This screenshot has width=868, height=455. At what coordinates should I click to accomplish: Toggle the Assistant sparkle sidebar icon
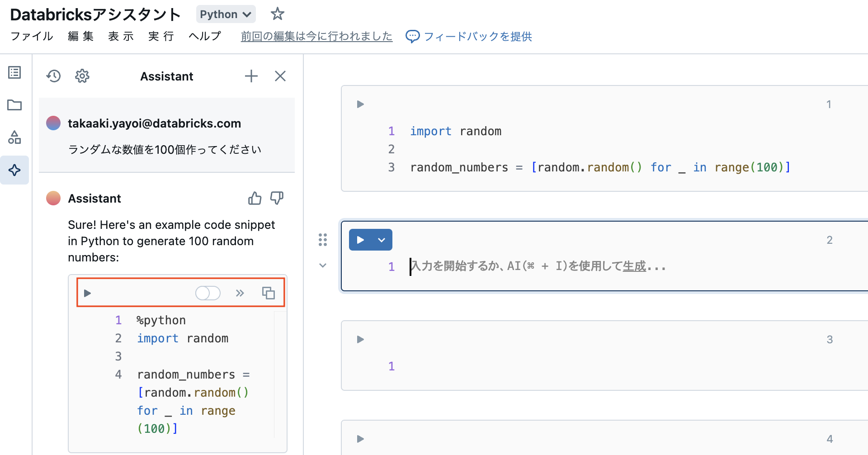tap(14, 170)
